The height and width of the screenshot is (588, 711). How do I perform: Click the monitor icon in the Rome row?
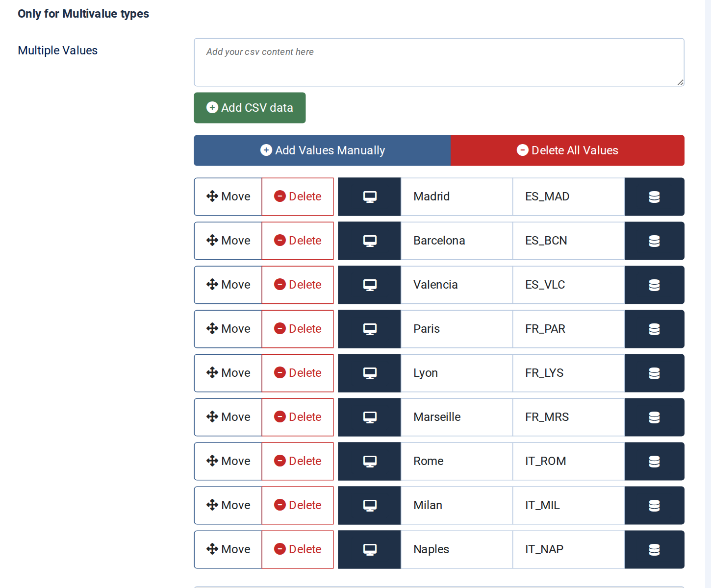click(x=370, y=461)
